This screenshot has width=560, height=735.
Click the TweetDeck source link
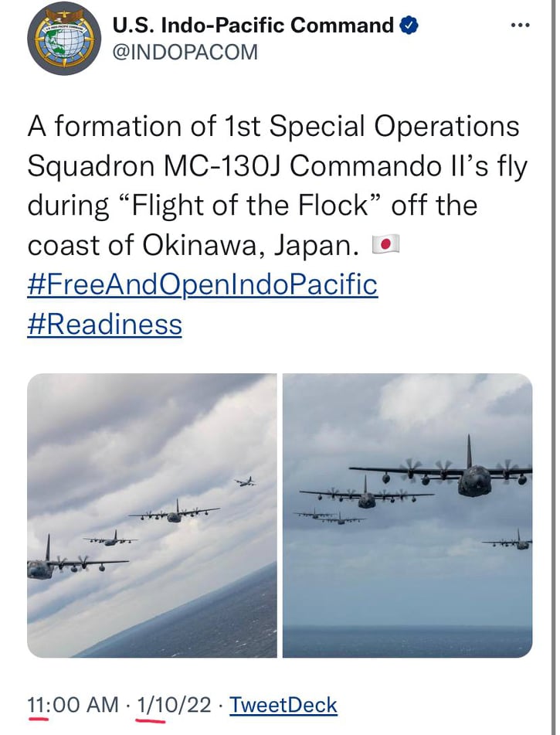[283, 705]
